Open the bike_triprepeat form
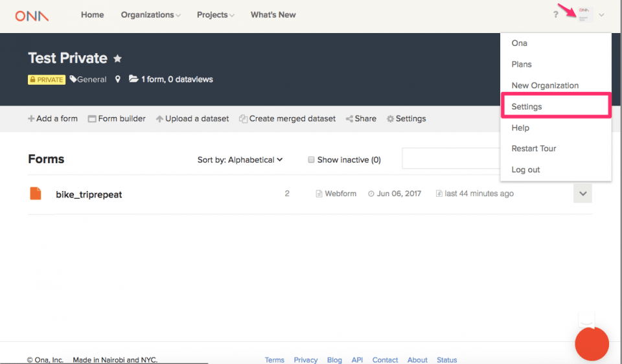 [89, 194]
